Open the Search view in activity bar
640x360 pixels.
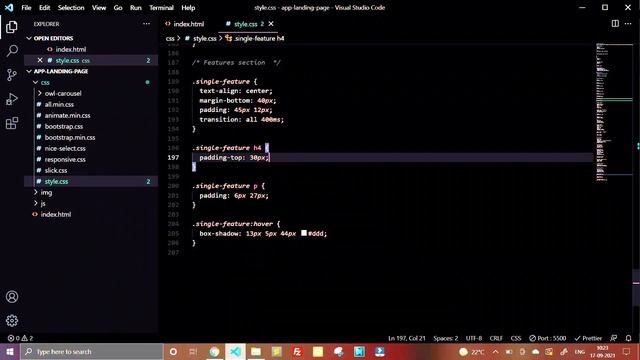pos(12,51)
